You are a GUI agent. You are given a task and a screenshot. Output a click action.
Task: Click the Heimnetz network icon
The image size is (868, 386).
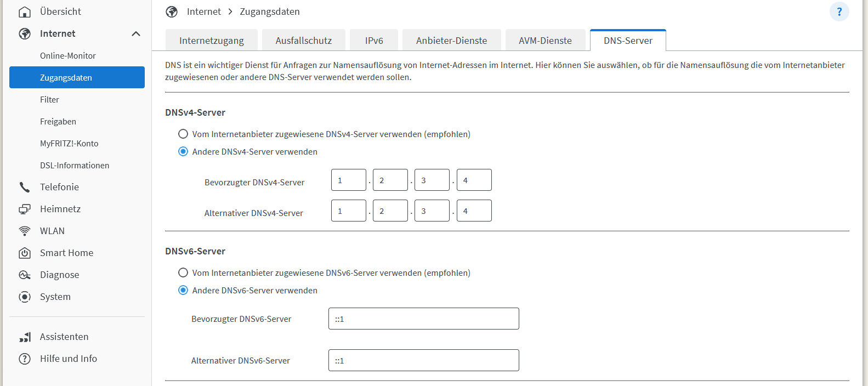coord(25,209)
